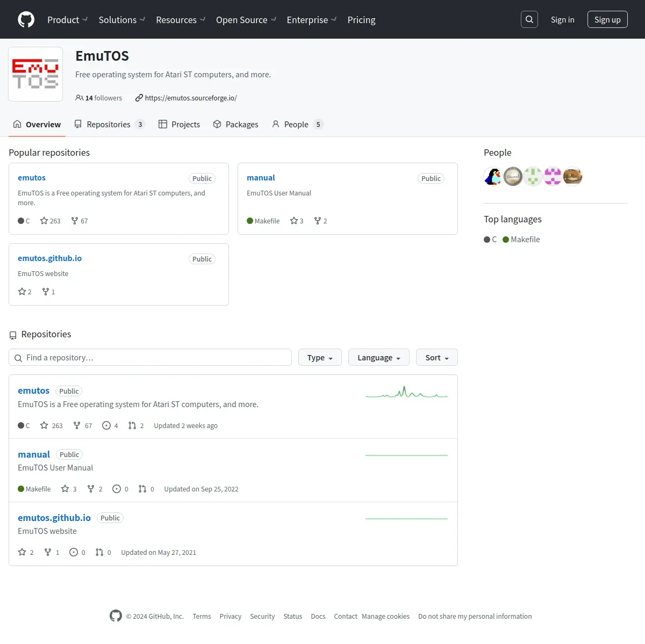
Task: Open the footer Privacy link
Action: [x=231, y=617]
